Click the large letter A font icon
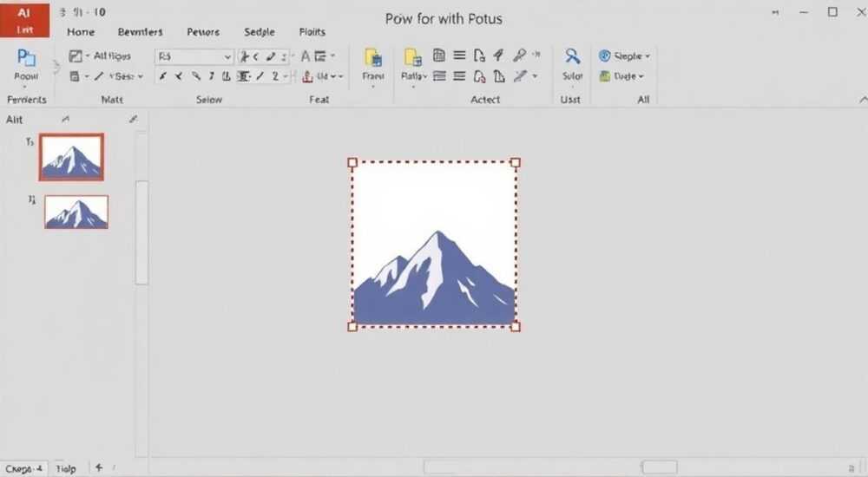 click(305, 56)
